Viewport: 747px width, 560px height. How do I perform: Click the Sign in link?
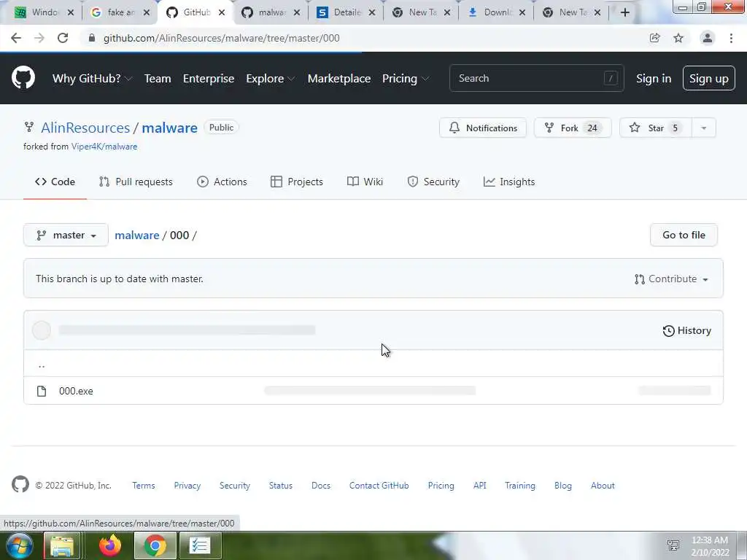tap(653, 79)
